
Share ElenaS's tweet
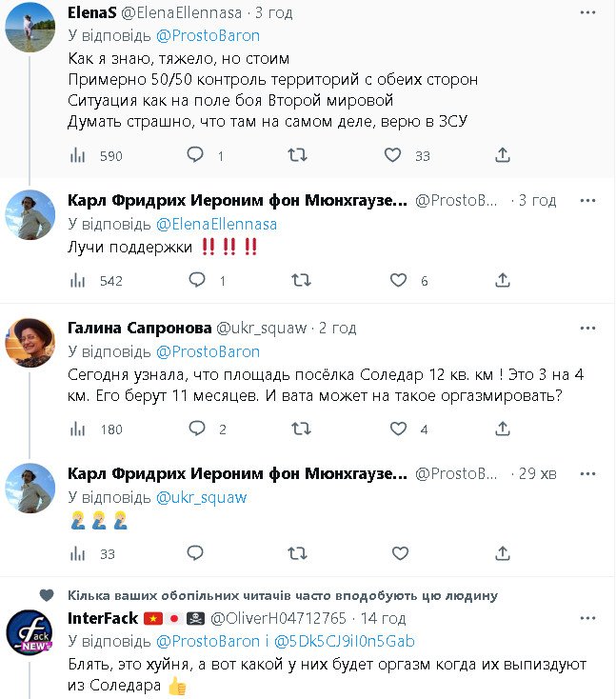503,155
